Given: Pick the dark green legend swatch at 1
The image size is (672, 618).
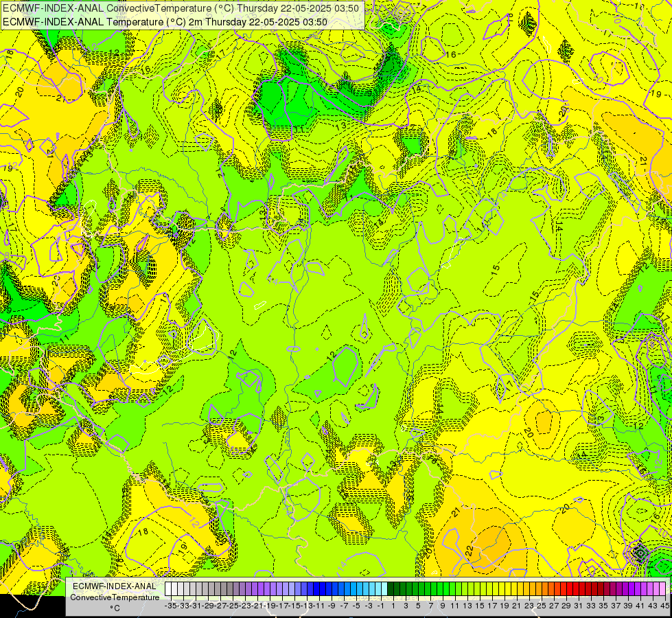Looking at the screenshot, I should [391, 588].
